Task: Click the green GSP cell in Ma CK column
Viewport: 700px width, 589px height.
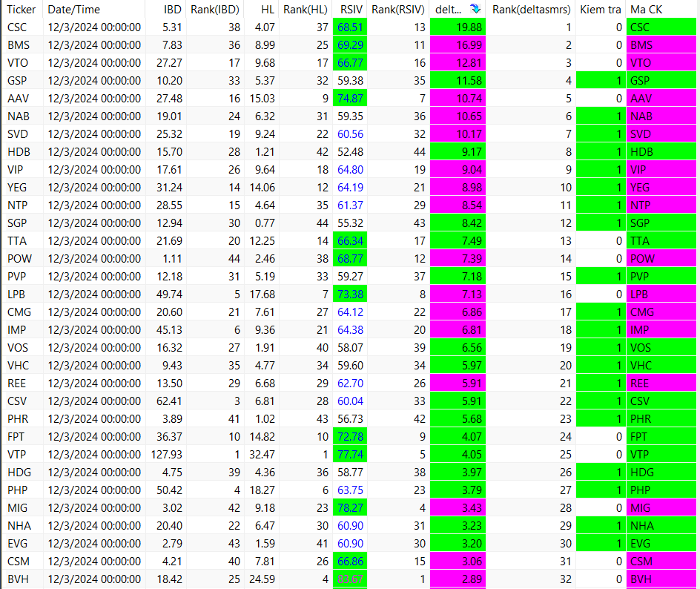Action: pyautogui.click(x=661, y=81)
